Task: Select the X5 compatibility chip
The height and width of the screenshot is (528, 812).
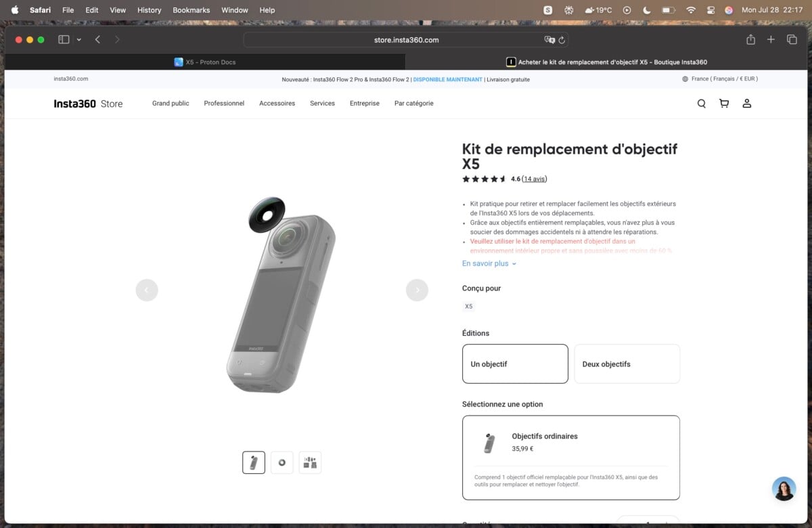Action: [x=469, y=307]
